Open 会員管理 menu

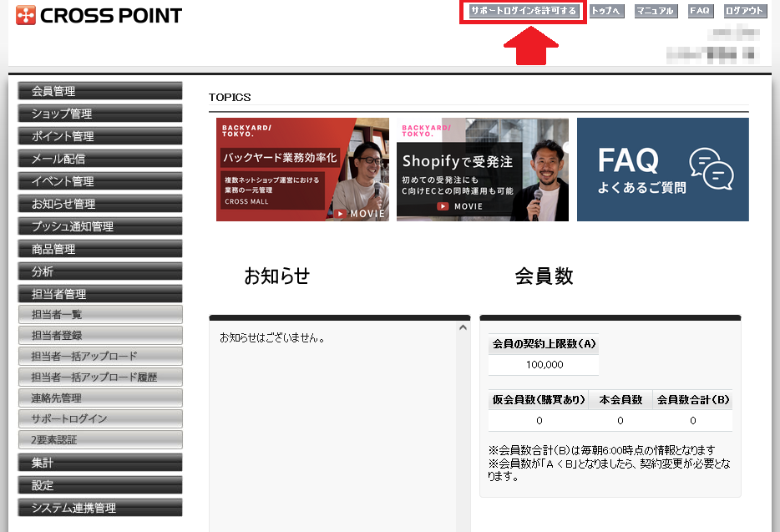tap(100, 91)
